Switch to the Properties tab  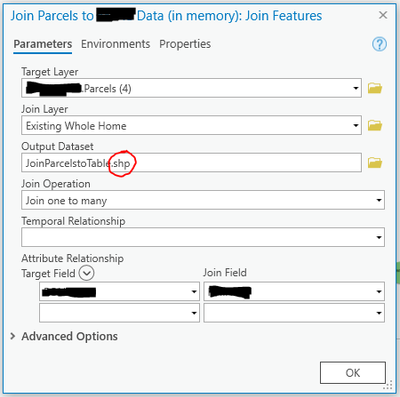click(x=185, y=44)
